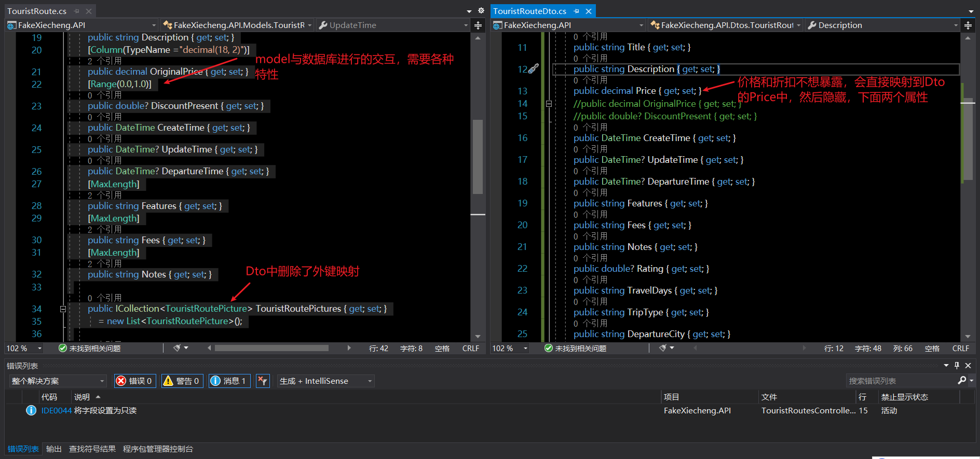980x459 pixels.
Task: Toggle 警告 0 warnings filter
Action: 182,381
